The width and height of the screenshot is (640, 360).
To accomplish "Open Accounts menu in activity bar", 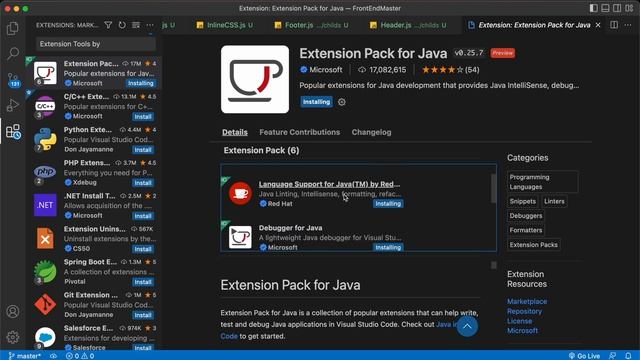I will click(x=13, y=311).
